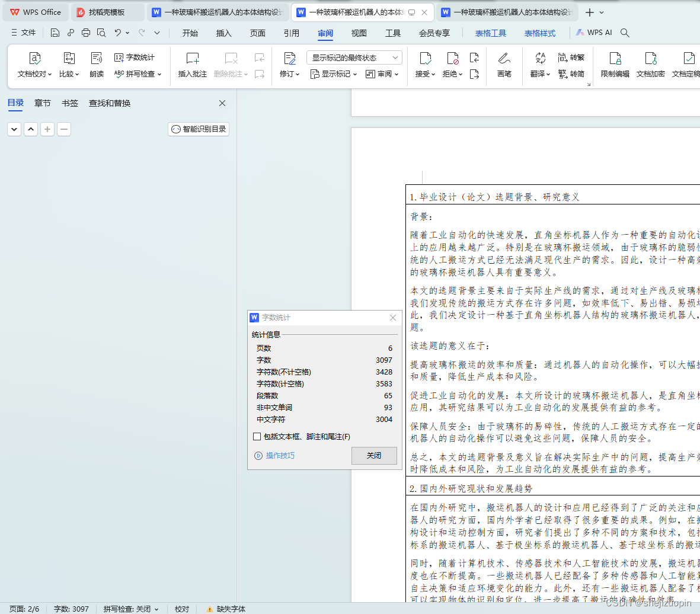Select the 画笔 pen tool
Image resolution: width=700 pixels, height=614 pixels.
tap(504, 65)
